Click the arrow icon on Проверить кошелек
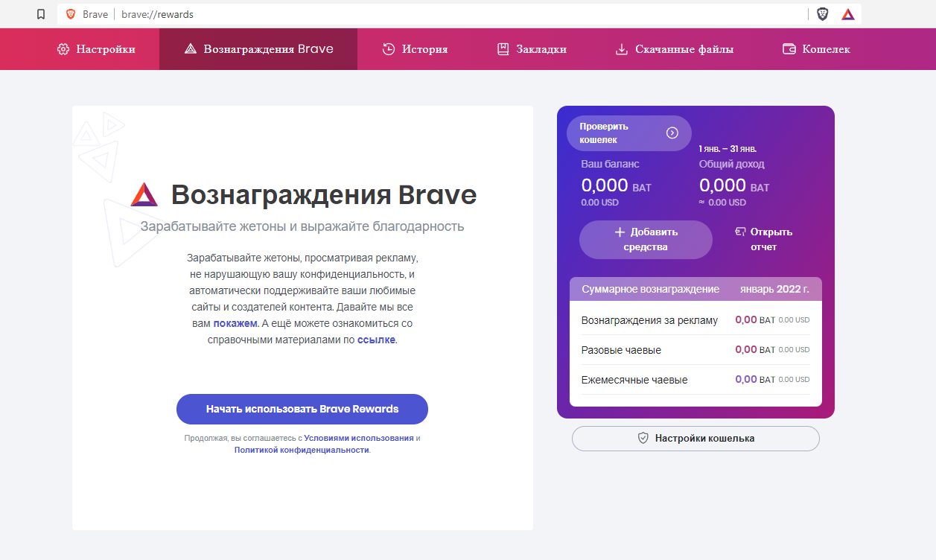Image resolution: width=936 pixels, height=560 pixels. coord(672,133)
